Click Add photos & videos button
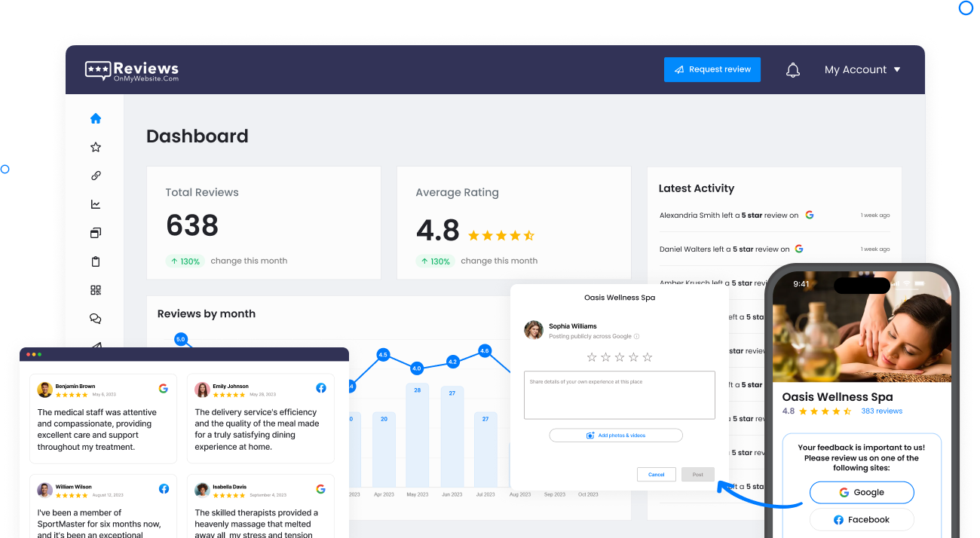This screenshot has height=538, width=980. [x=616, y=436]
